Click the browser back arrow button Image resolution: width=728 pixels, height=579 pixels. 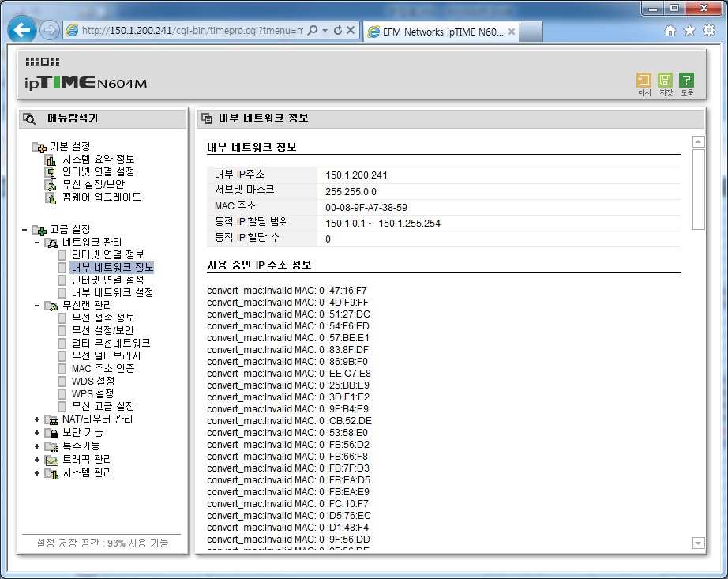[x=22, y=30]
